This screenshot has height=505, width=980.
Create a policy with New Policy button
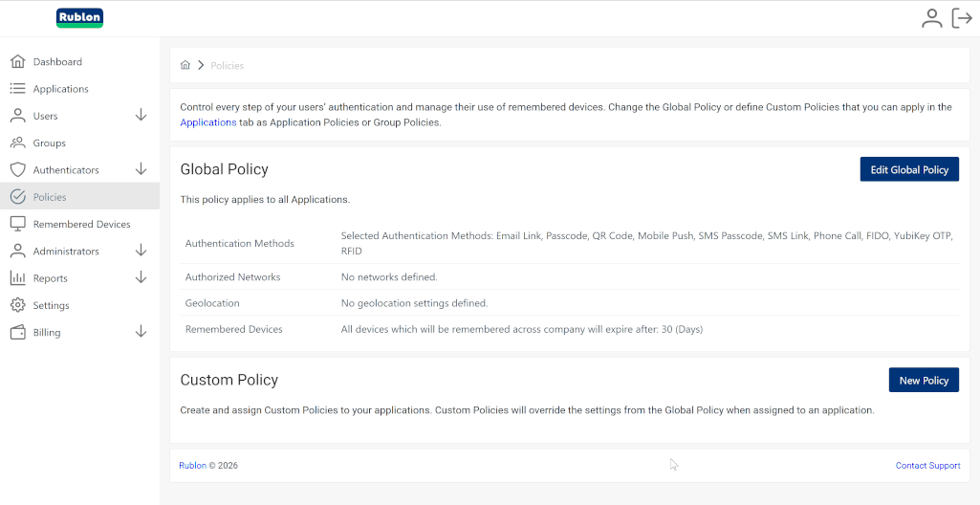[923, 380]
